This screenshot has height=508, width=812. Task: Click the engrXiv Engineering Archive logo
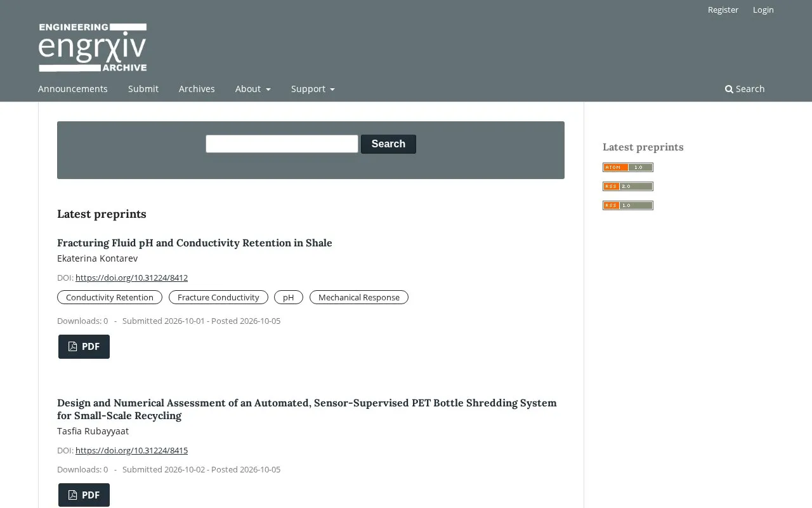point(93,48)
